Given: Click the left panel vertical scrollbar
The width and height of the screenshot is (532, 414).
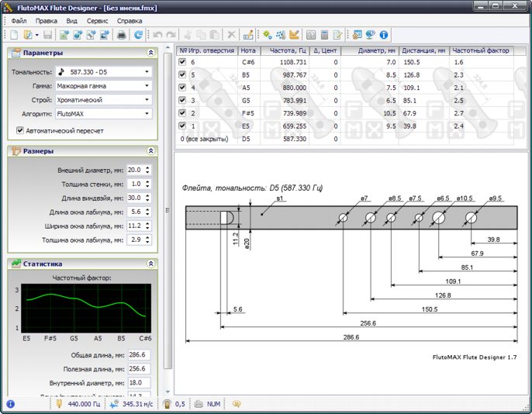Looking at the screenshot, I should point(168,210).
